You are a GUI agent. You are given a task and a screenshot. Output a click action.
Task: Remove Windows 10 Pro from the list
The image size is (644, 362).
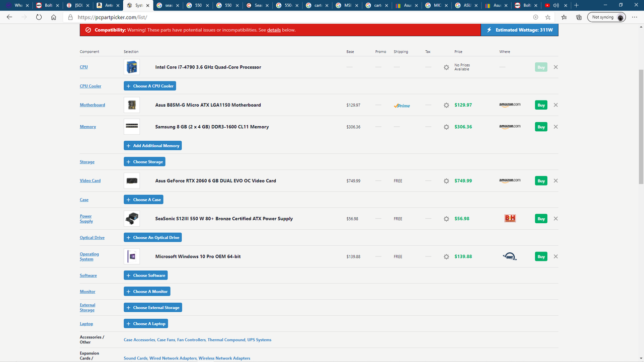[x=555, y=256]
